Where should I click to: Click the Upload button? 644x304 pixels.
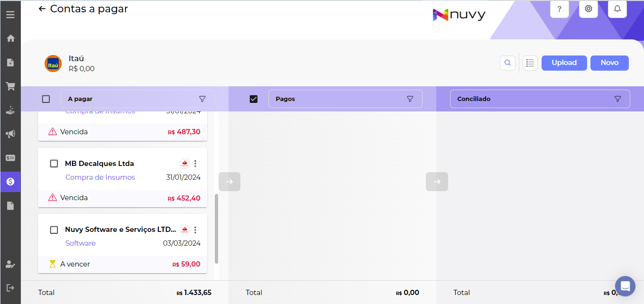tap(564, 63)
